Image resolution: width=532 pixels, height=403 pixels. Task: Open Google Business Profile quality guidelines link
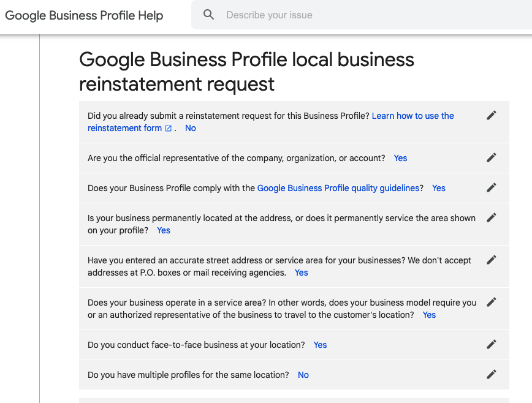point(338,188)
